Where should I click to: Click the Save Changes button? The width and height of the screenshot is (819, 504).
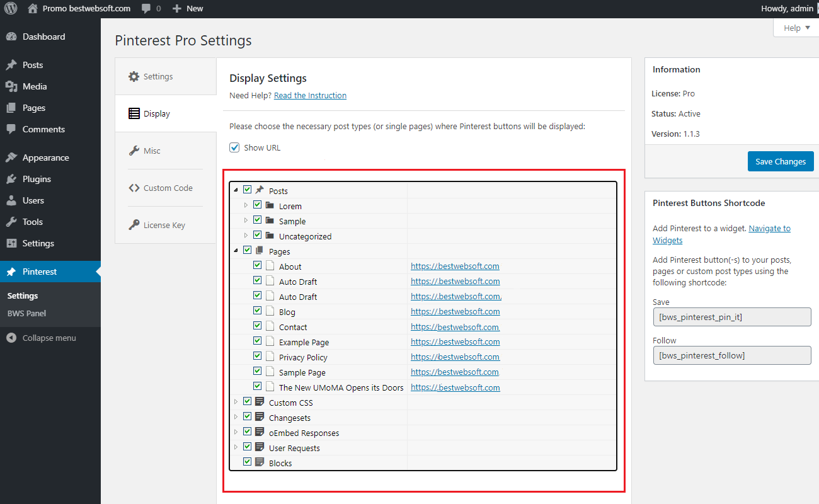[x=781, y=161]
